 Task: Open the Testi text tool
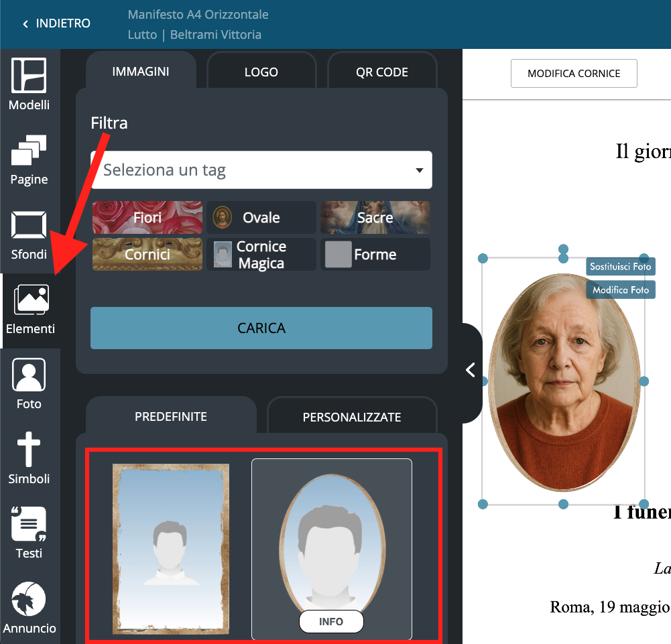[x=29, y=533]
